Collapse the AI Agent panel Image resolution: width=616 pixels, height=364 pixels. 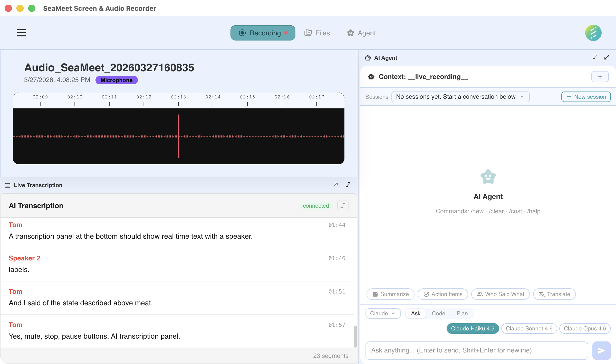pyautogui.click(x=594, y=57)
